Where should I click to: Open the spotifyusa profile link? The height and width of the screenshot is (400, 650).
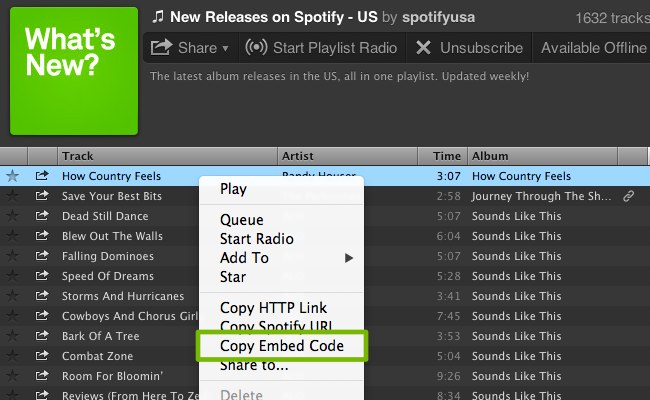pos(439,17)
